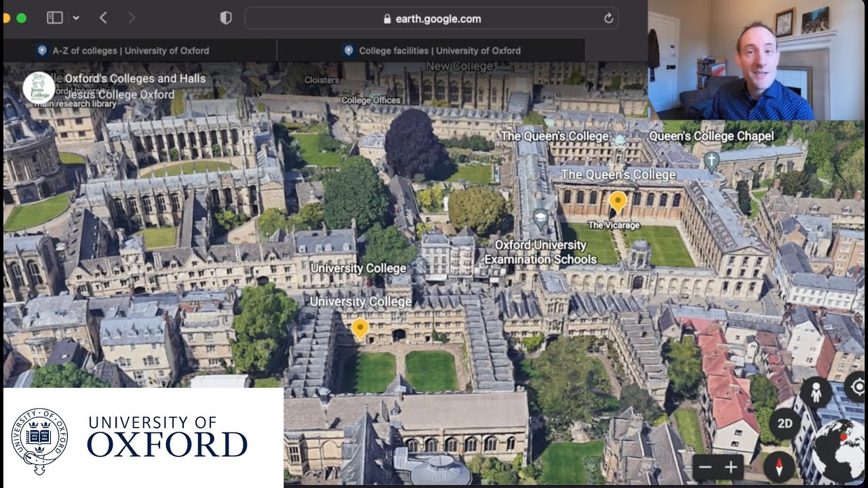Click the College Offices map label
The width and height of the screenshot is (868, 488).
371,100
